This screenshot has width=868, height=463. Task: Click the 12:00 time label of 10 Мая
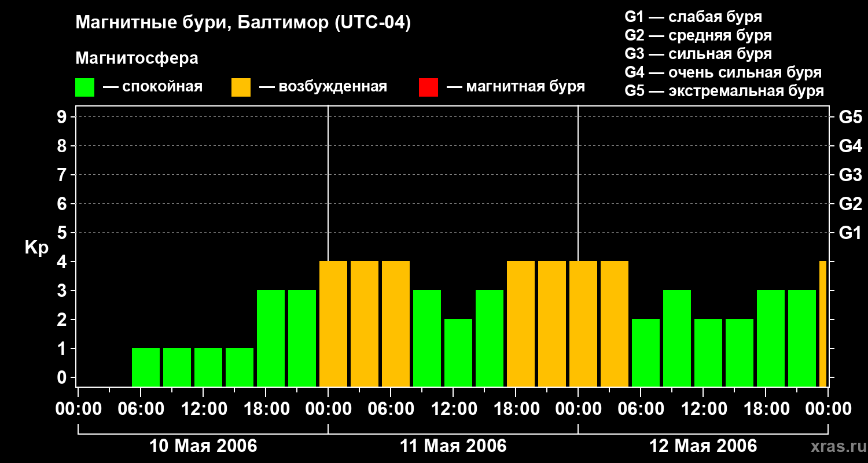203,409
